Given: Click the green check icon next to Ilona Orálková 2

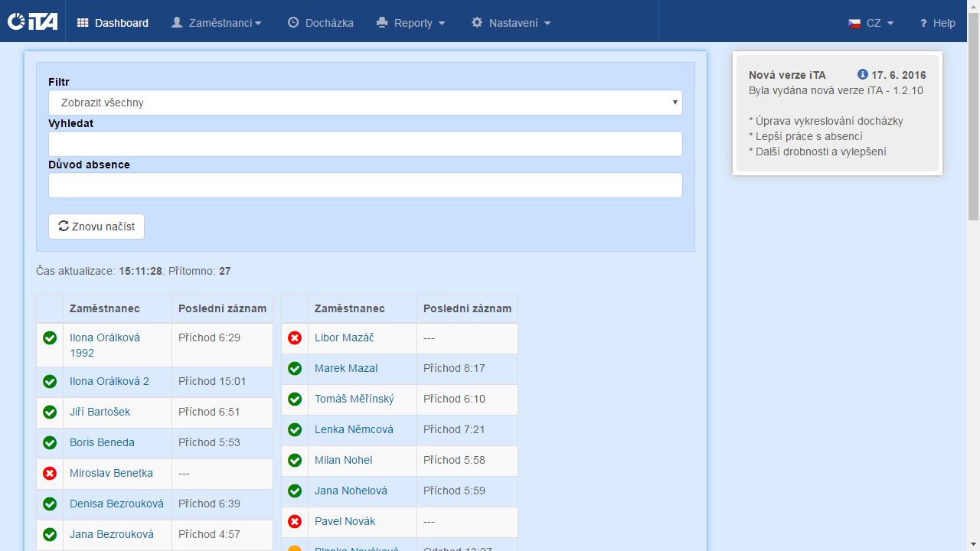Looking at the screenshot, I should point(50,381).
